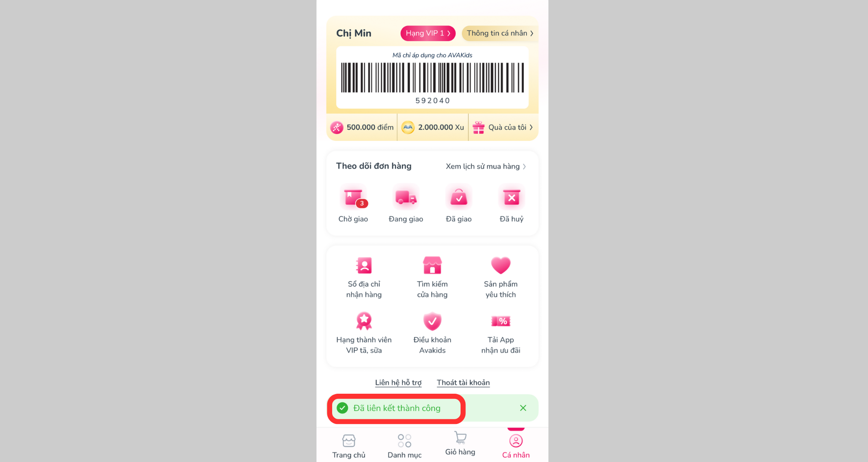Open the Đang giao delivery truck icon

406,198
